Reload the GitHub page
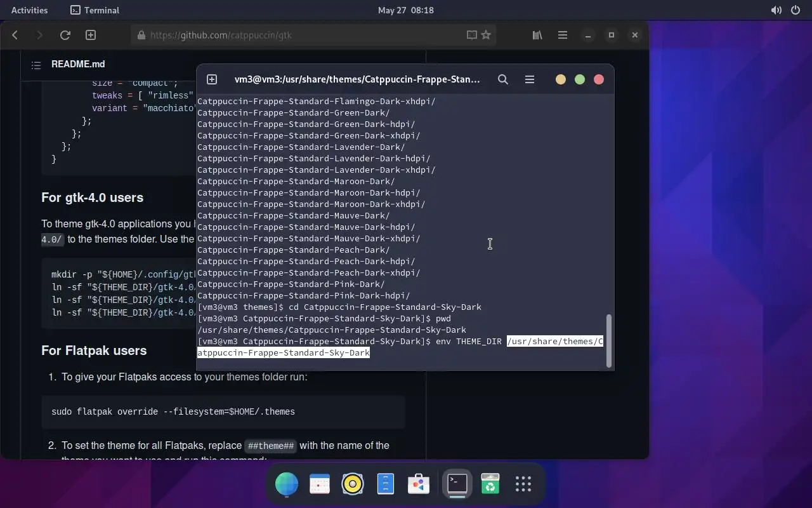Image resolution: width=812 pixels, height=508 pixels. point(65,36)
